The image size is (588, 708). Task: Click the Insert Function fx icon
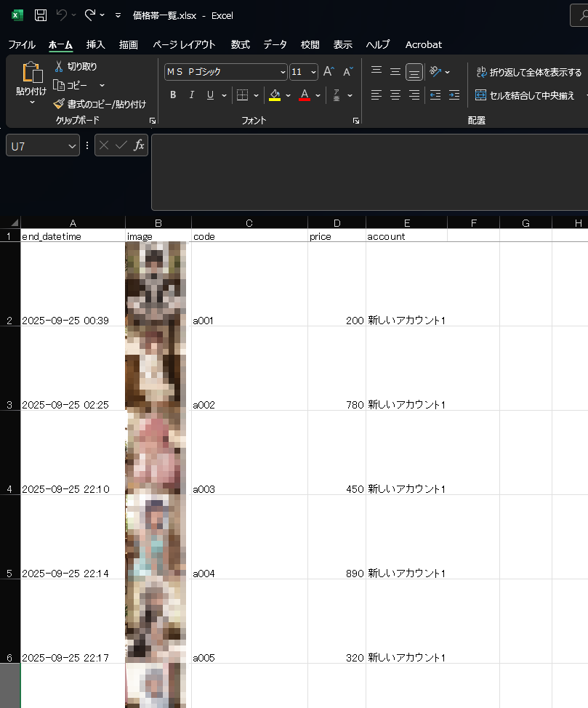coord(139,145)
